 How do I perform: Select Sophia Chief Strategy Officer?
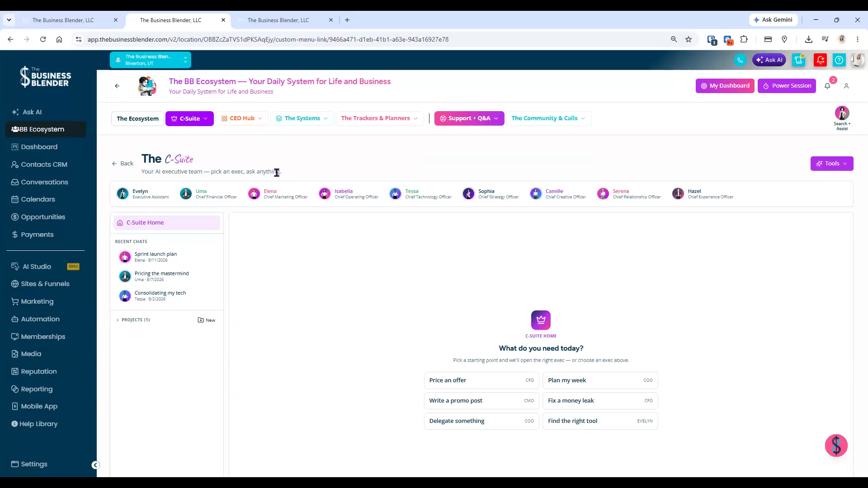tap(491, 194)
